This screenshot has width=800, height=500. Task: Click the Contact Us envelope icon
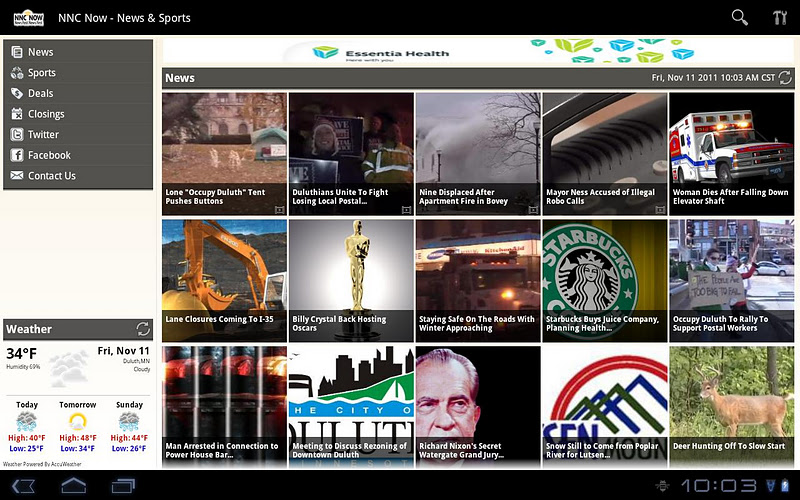(x=17, y=176)
